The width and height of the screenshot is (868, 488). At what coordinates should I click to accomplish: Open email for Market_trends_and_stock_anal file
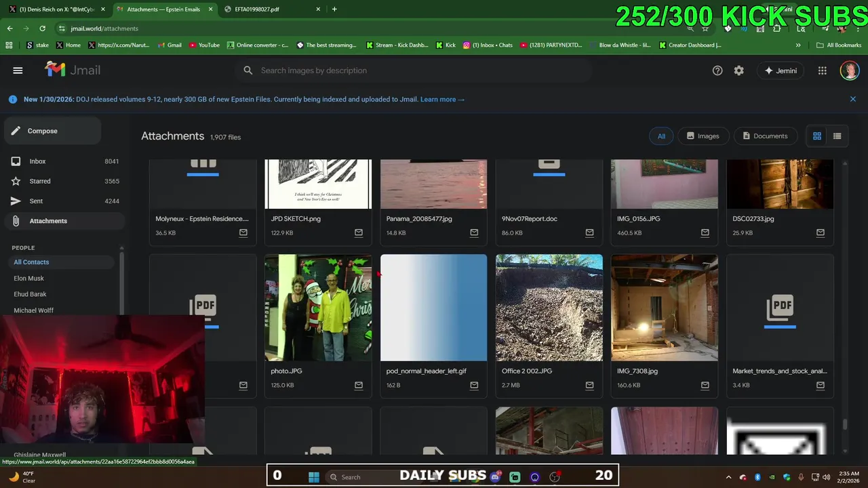[821, 385]
